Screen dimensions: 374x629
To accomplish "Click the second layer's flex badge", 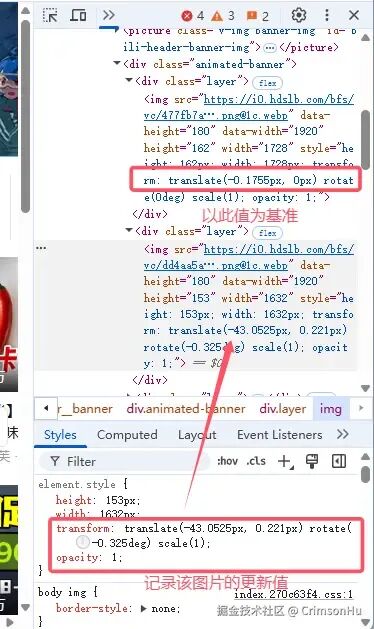I will 267,233.
